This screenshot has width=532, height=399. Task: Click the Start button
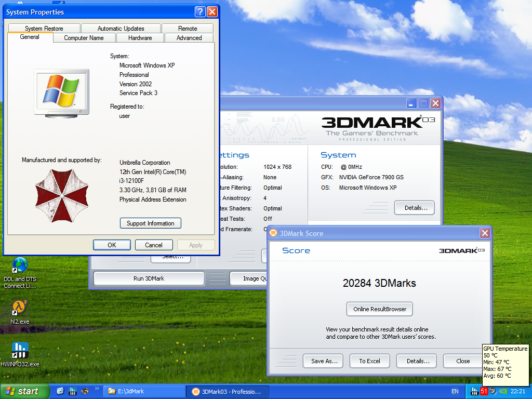click(x=24, y=392)
